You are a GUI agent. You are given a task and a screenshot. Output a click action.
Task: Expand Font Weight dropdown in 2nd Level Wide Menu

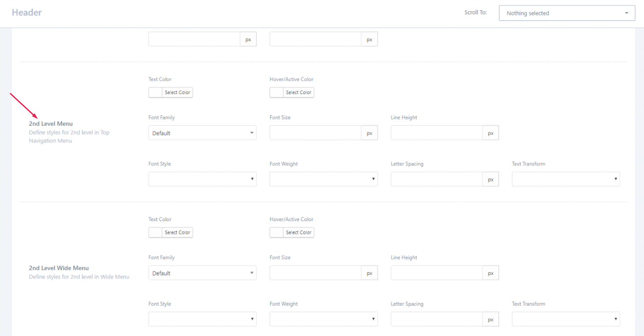pos(323,319)
